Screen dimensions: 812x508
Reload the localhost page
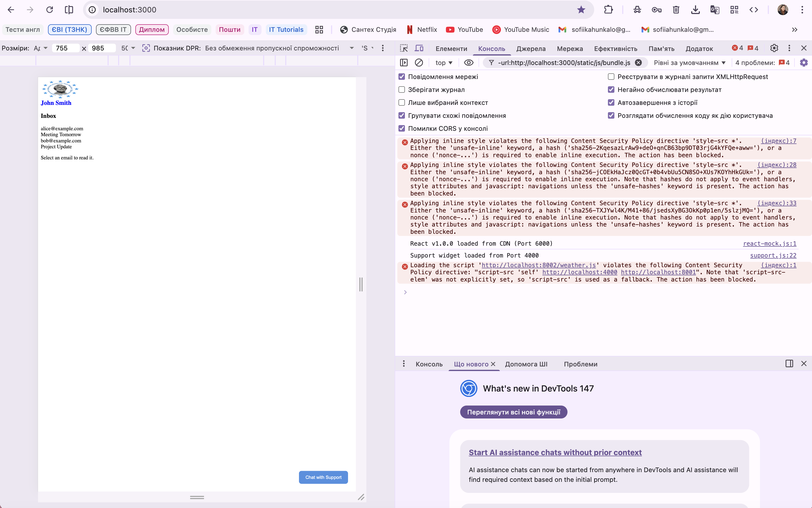point(50,10)
